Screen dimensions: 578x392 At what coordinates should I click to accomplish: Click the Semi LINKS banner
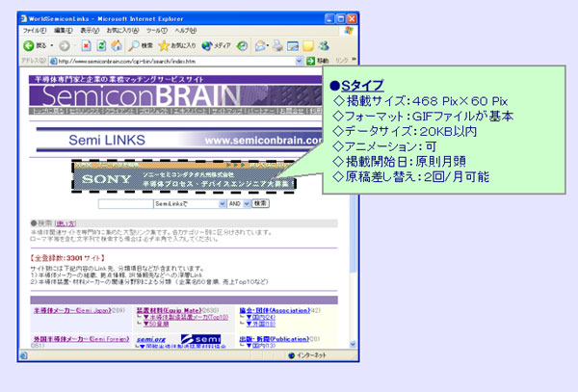pyautogui.click(x=179, y=140)
